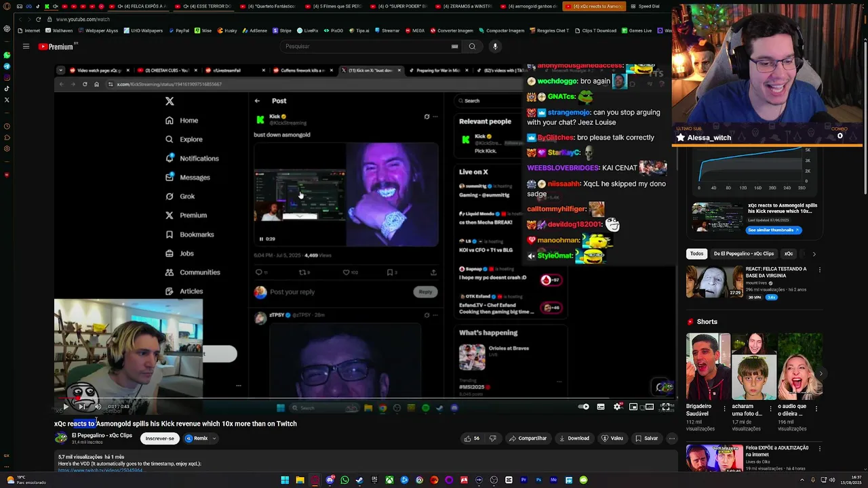This screenshot has height=488, width=868.
Task: Click See similar thumbnails button
Action: [774, 230]
